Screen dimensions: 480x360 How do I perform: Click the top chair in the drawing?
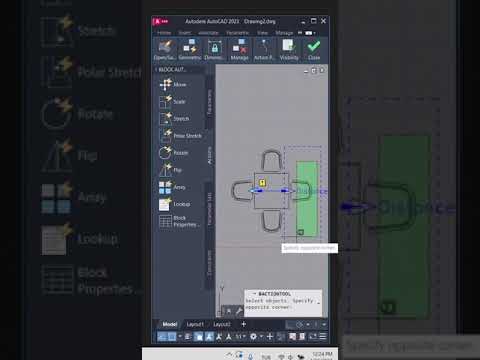(271, 161)
